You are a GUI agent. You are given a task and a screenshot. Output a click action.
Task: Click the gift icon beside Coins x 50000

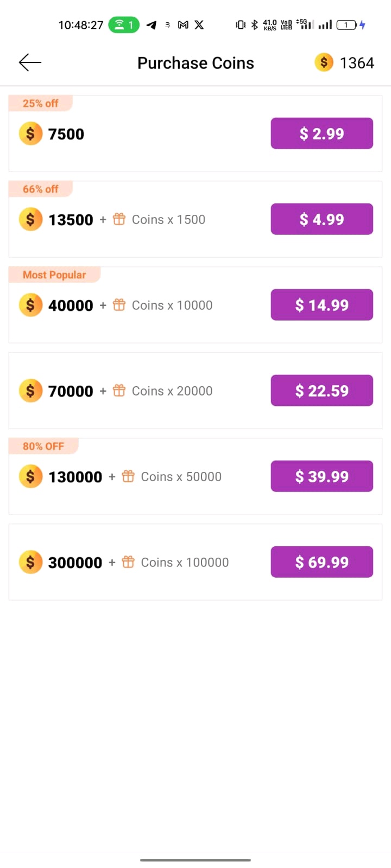128,476
